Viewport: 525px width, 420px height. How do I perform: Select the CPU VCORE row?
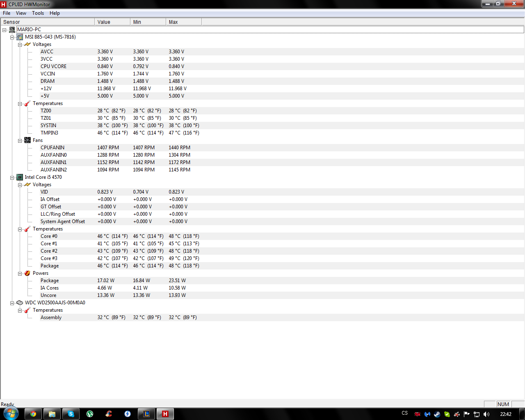282,66
